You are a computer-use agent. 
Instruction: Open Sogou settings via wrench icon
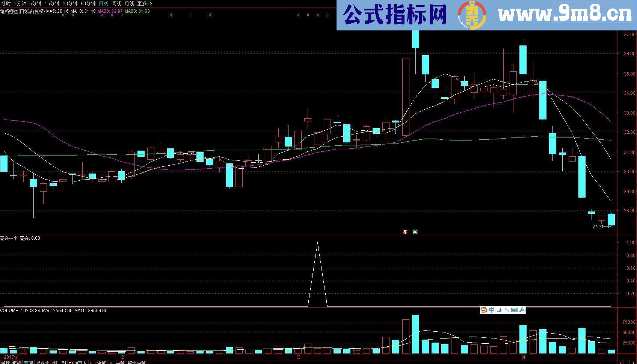522,310
